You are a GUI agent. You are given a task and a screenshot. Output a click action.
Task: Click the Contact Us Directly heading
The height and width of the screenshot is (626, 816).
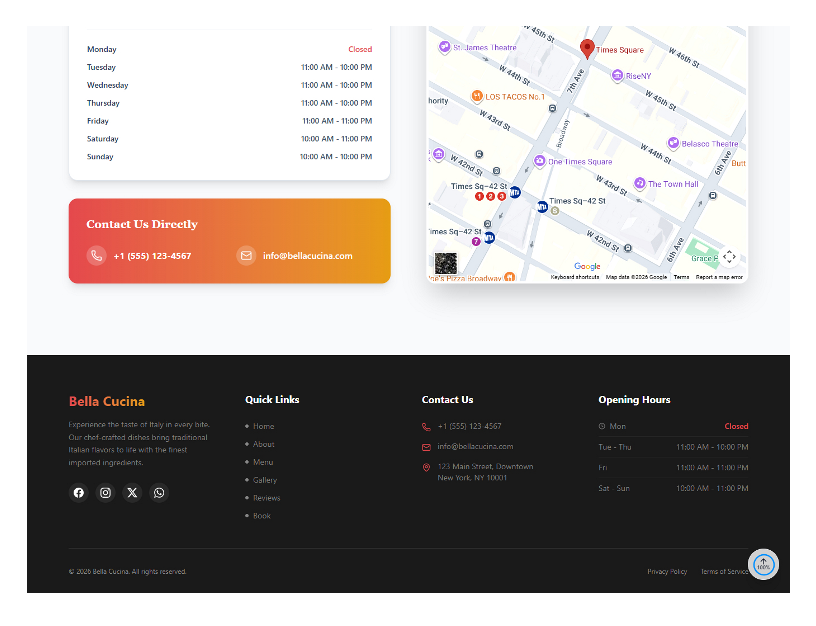click(x=142, y=224)
